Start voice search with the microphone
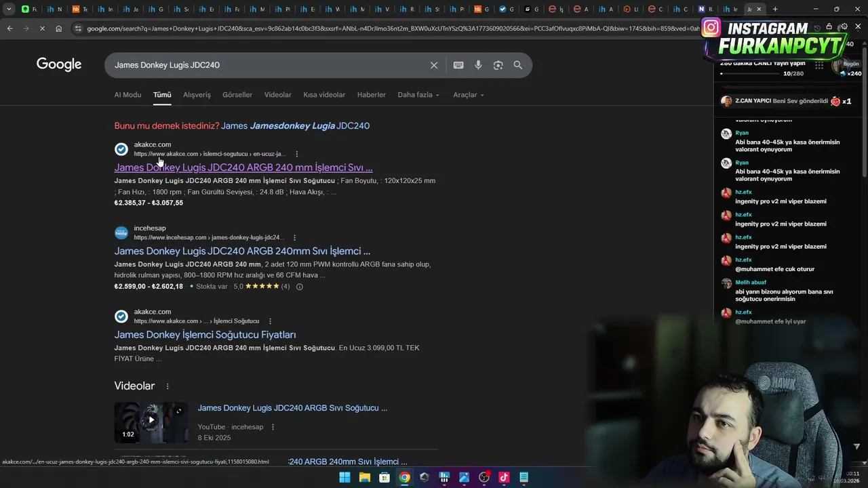Viewport: 868px width, 488px height. coord(478,65)
